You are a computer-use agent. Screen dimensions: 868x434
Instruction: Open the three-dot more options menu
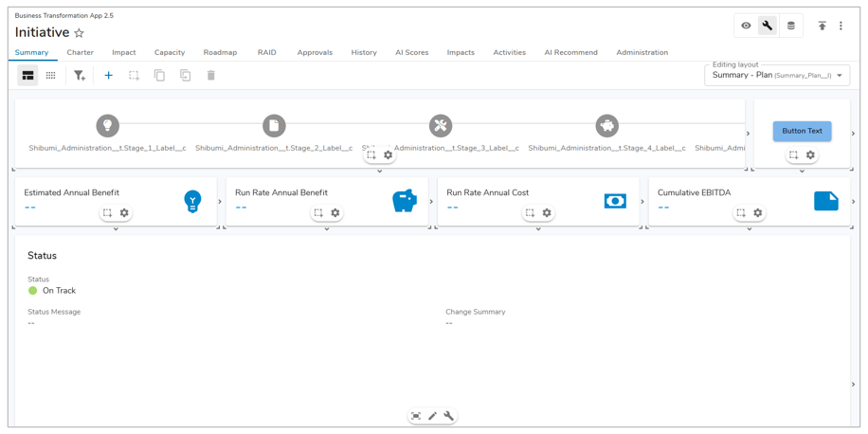point(841,26)
